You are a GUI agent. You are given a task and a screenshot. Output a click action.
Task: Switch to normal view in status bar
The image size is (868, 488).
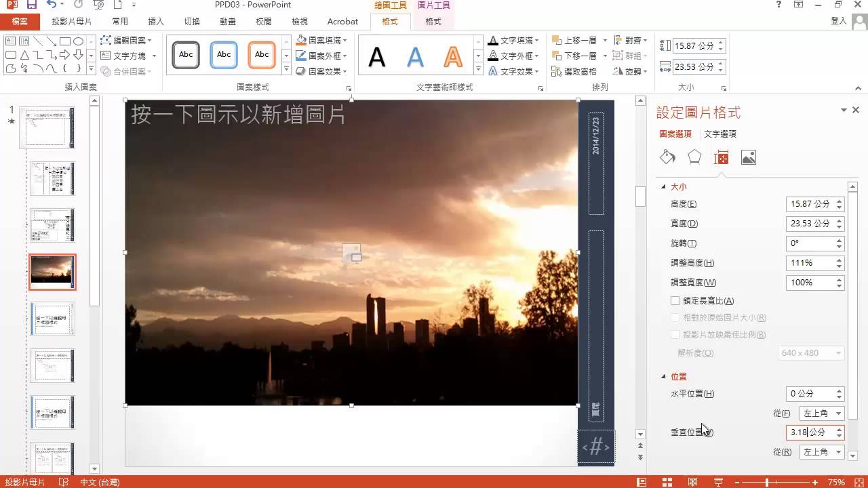click(x=642, y=482)
